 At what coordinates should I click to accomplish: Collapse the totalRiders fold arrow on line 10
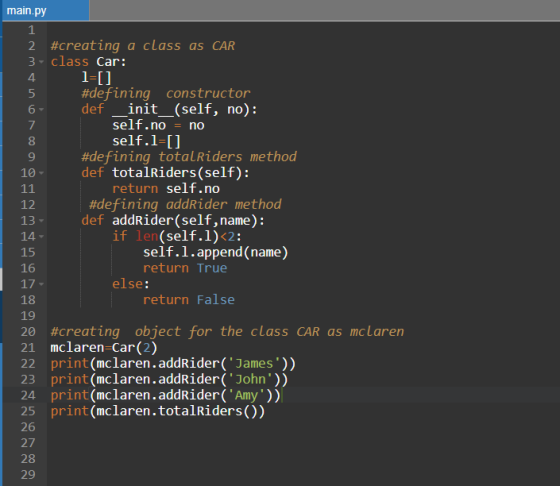click(41, 173)
